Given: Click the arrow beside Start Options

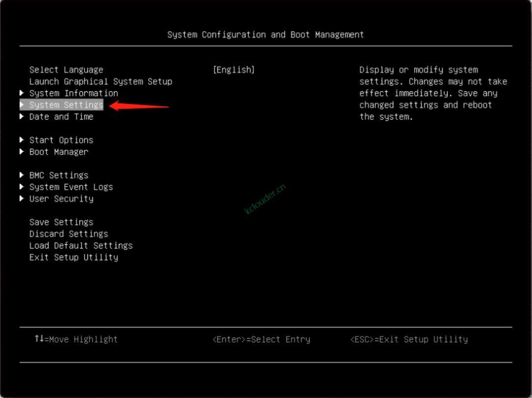Looking at the screenshot, I should [22, 140].
